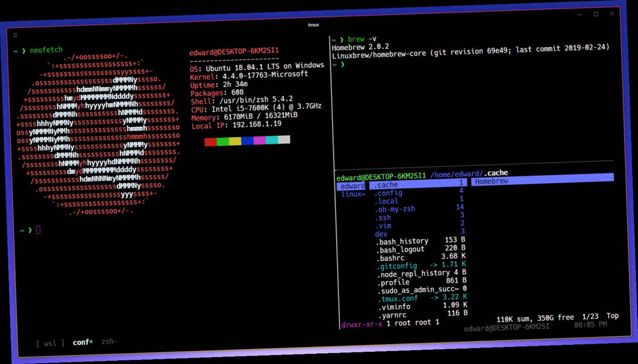
Task: Click the edward@DESKTOP-6KM2SI1 neofetch header
Action: 234,52
